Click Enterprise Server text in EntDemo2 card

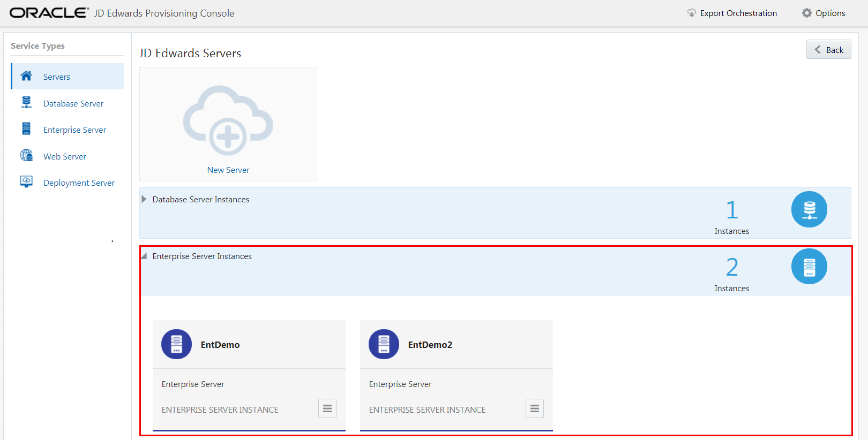pos(400,384)
